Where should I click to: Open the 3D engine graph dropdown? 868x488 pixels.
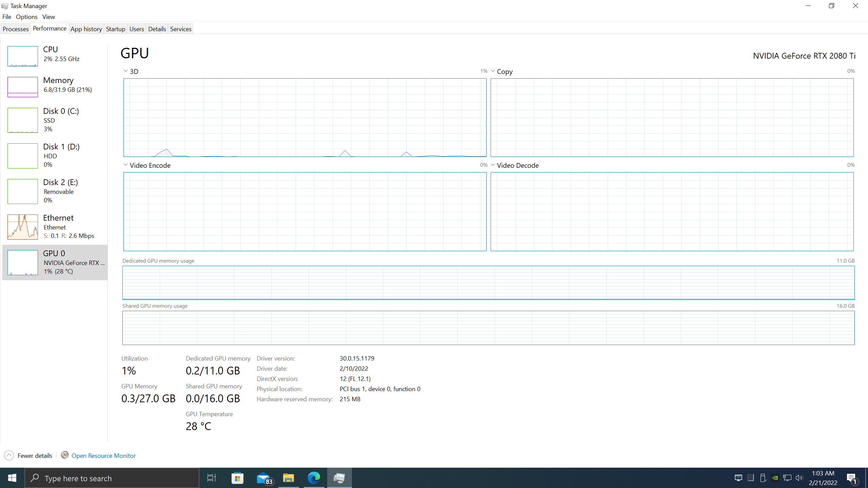(126, 71)
